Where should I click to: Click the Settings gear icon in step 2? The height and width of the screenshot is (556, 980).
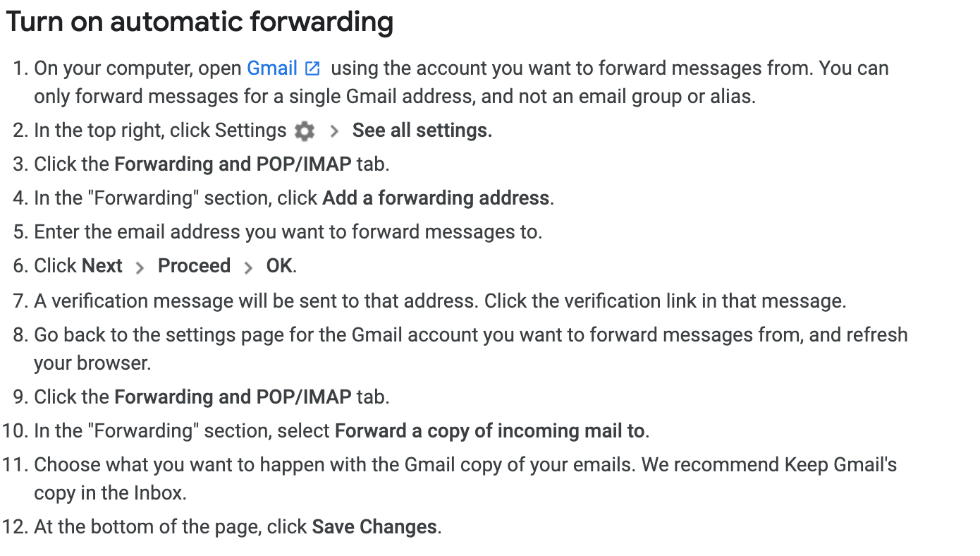click(304, 131)
